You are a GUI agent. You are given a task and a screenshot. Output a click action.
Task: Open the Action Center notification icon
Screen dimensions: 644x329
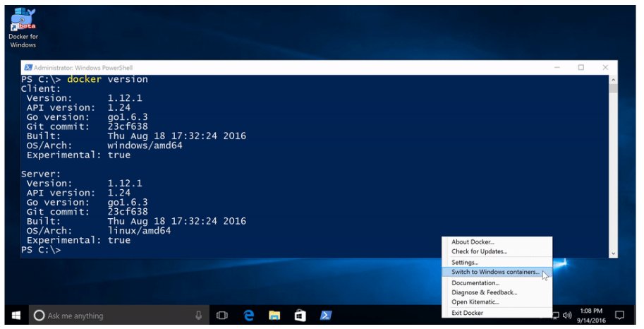tap(619, 316)
